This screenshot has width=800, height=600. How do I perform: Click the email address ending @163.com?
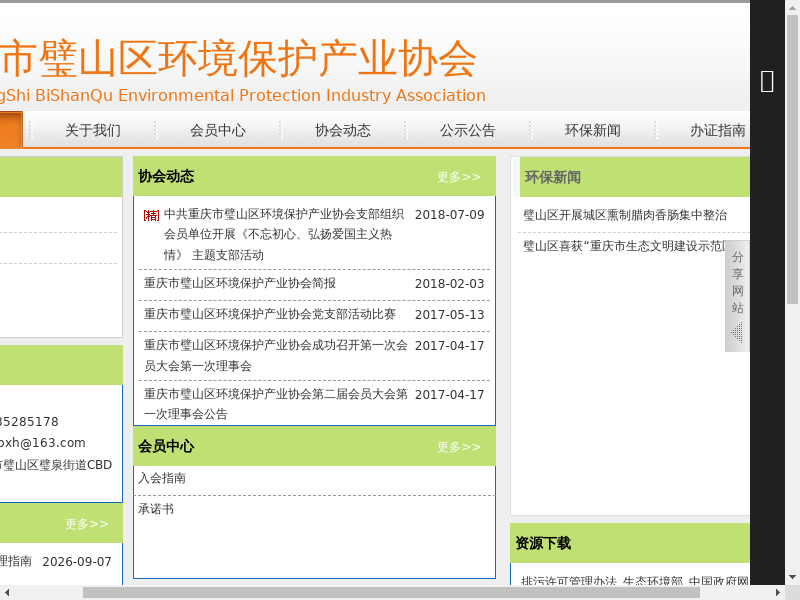click(42, 443)
